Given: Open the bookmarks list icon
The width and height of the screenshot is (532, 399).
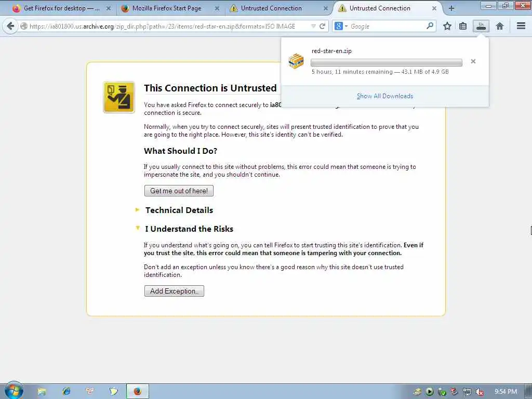Looking at the screenshot, I should [x=463, y=26].
